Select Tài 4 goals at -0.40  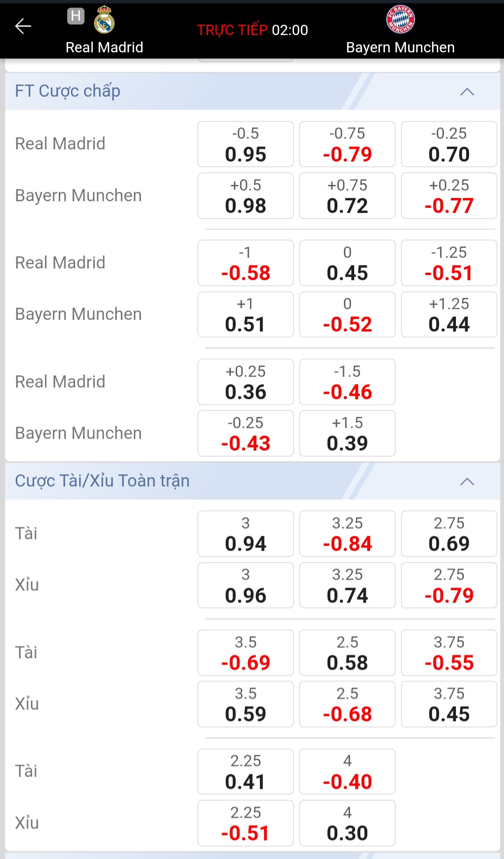click(347, 772)
